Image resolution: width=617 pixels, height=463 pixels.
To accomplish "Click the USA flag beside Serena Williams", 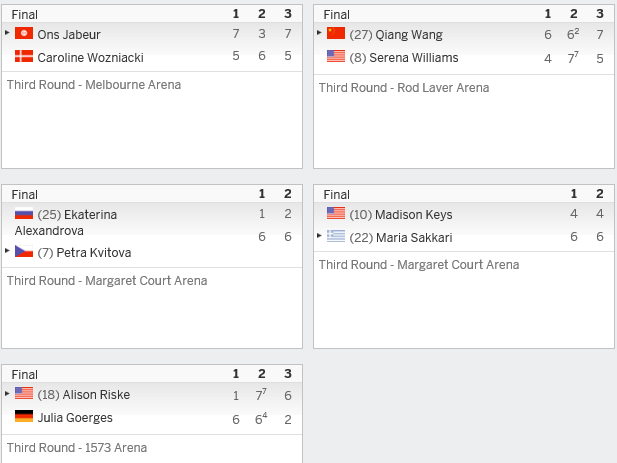I will (336, 56).
